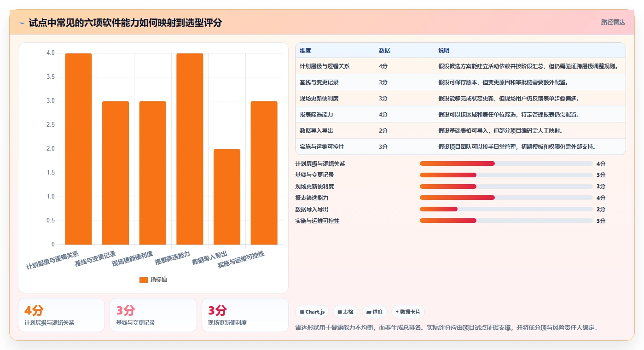644x350 pixels.
Task: Click the 2分 value beside the progress bar
Action: pyautogui.click(x=601, y=210)
